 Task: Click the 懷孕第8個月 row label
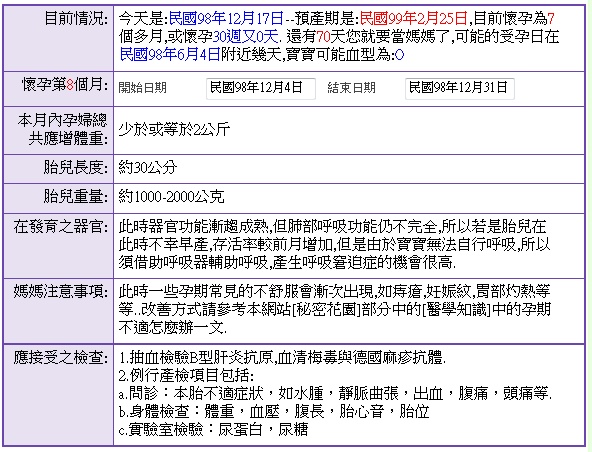pos(65,84)
